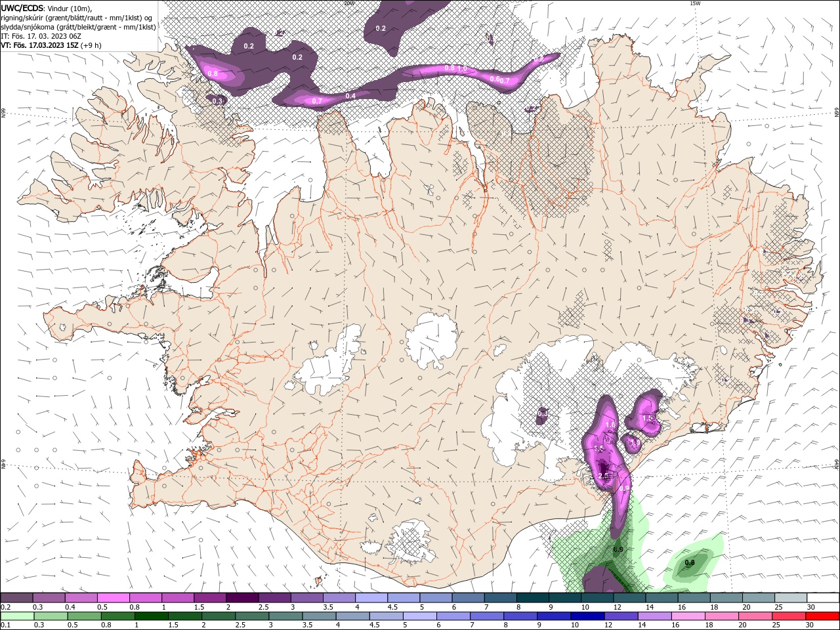The image size is (840, 630).
Task: Click the '25' value under the upper snow scale
Action: (x=778, y=608)
